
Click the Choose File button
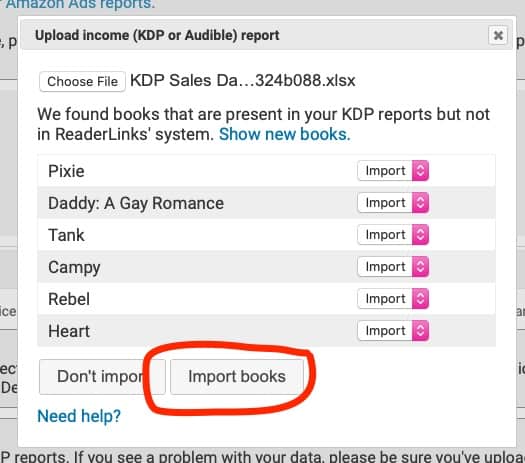82,81
